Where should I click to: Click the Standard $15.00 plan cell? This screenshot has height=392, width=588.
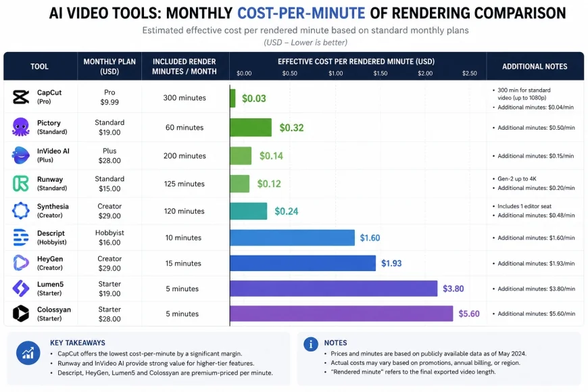109,184
